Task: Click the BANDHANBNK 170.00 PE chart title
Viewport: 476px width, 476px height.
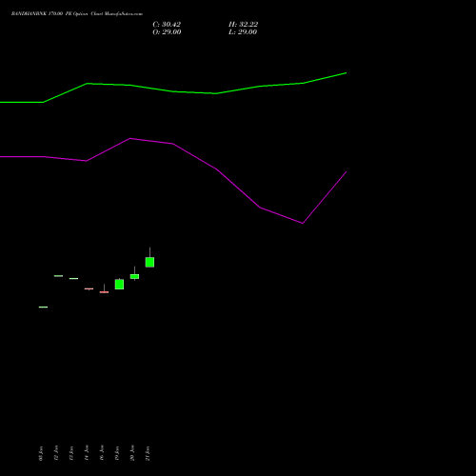Action: click(x=77, y=13)
